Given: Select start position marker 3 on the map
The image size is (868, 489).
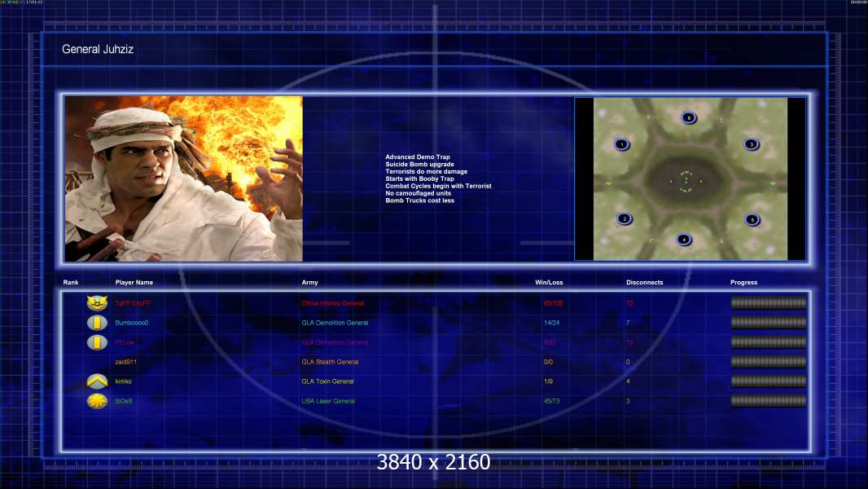Looking at the screenshot, I should [x=752, y=144].
